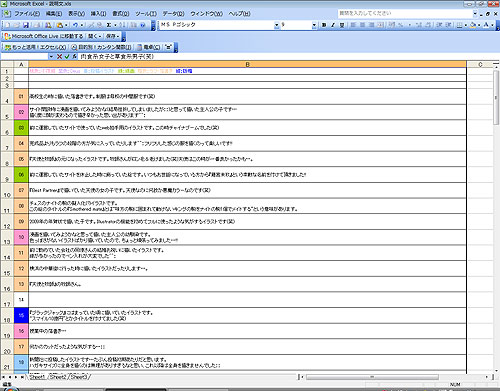Expand the Undo history dropdown arrow
Viewport: 500px width, 391px height.
(x=82, y=25)
